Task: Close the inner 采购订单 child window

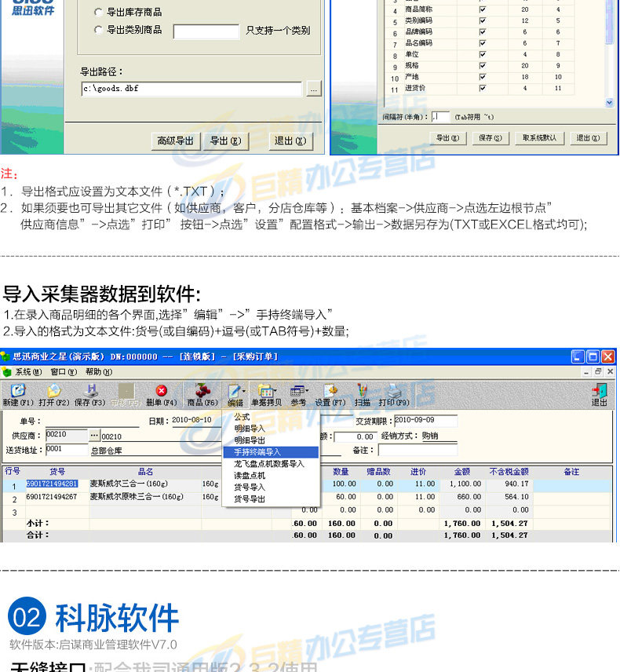Action: point(611,372)
